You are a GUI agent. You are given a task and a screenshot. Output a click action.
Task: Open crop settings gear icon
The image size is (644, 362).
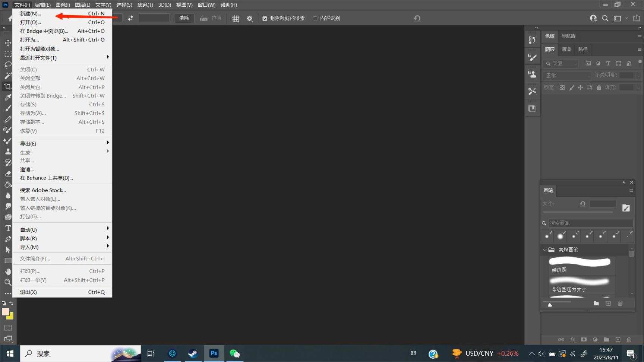coord(250,18)
